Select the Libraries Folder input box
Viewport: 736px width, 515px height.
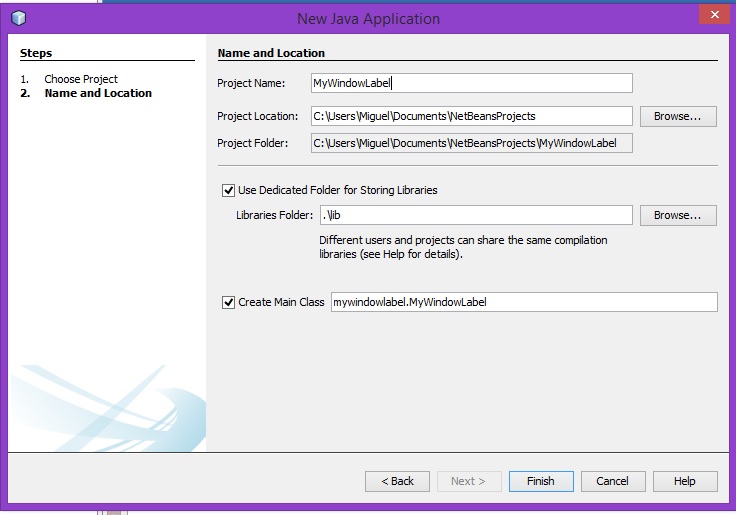click(x=475, y=215)
